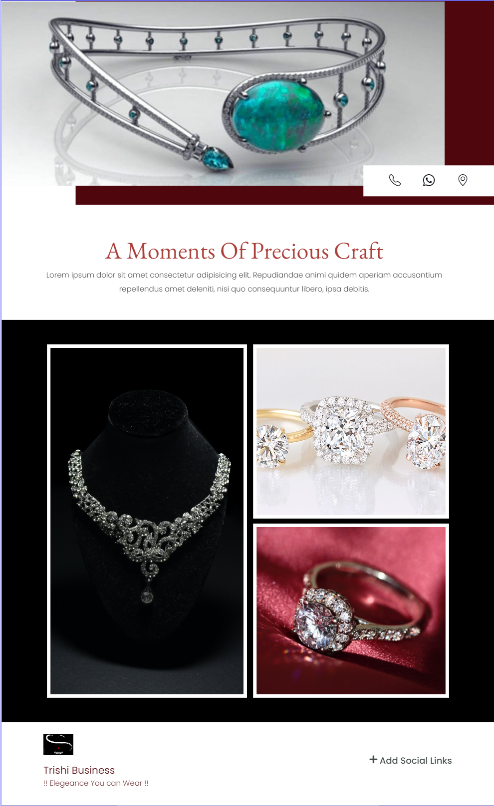The width and height of the screenshot is (494, 806).
Task: Click the Lorem ipsum description paragraph
Action: (x=244, y=282)
